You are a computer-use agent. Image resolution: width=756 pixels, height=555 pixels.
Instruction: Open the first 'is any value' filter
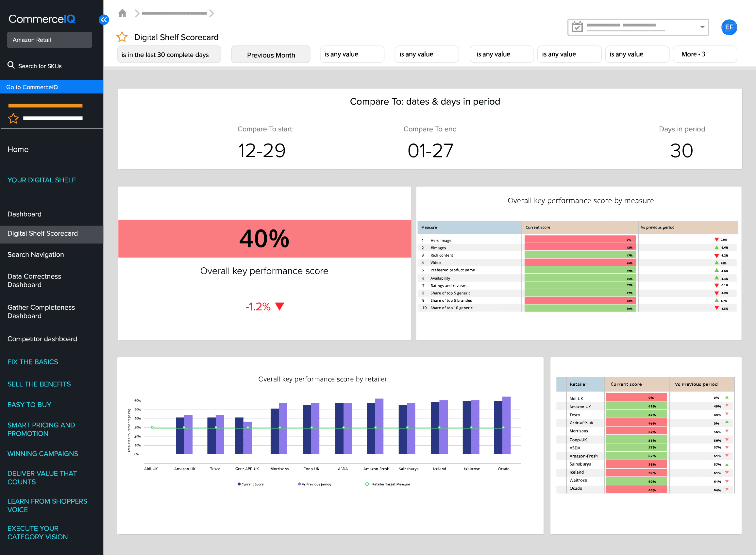coord(352,54)
